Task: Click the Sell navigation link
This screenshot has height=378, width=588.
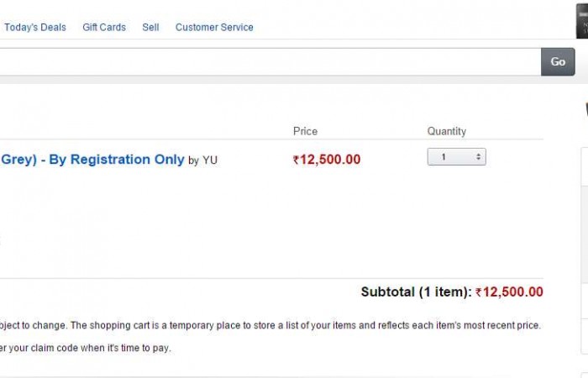Action: coord(150,28)
